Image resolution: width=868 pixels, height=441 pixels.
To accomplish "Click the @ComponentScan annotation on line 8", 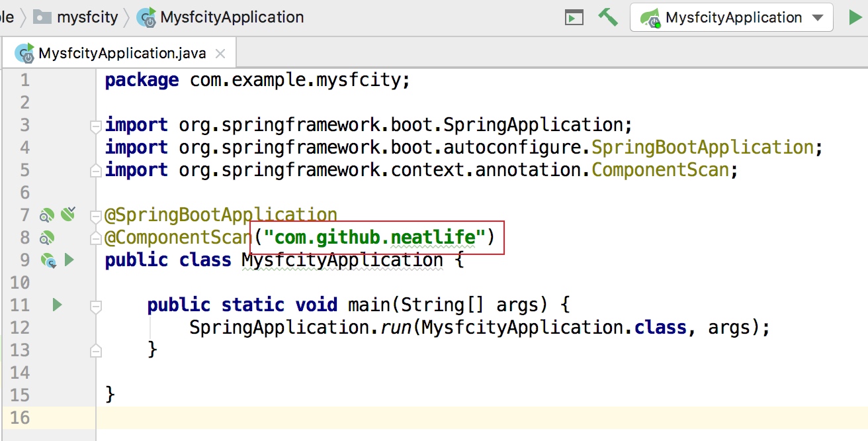I will click(x=179, y=238).
